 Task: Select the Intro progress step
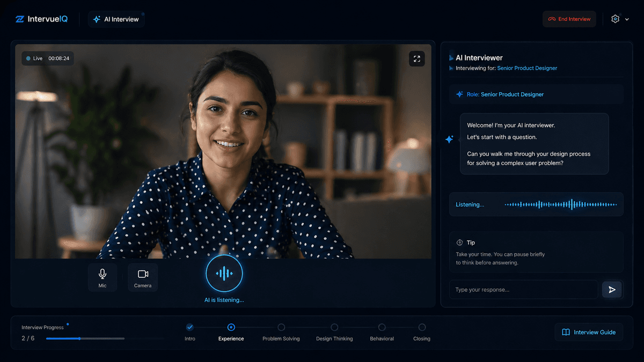[x=189, y=327]
